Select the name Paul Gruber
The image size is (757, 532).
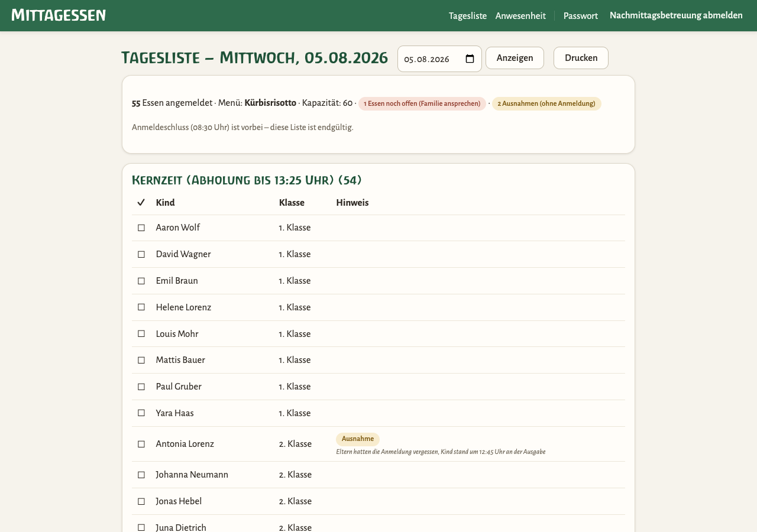pyautogui.click(x=179, y=387)
